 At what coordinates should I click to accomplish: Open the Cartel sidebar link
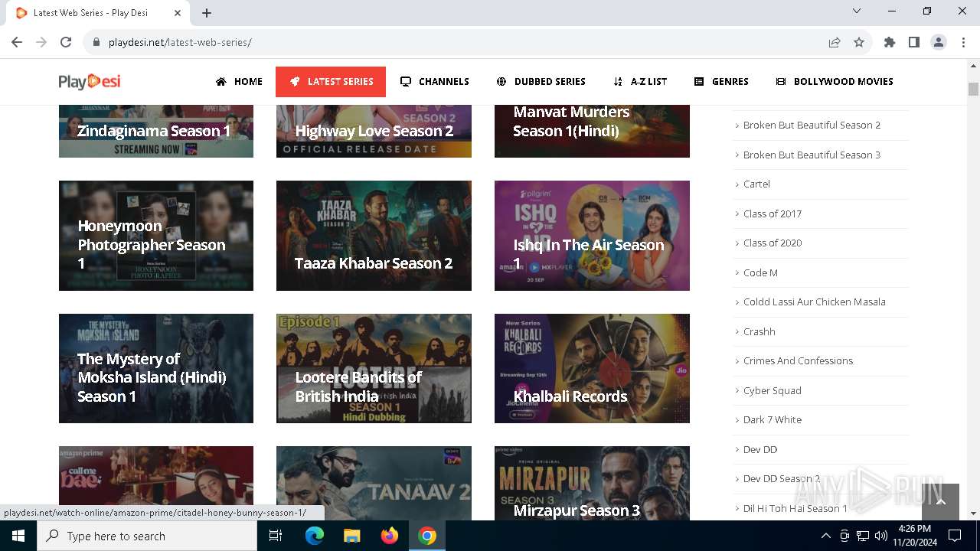click(x=756, y=184)
